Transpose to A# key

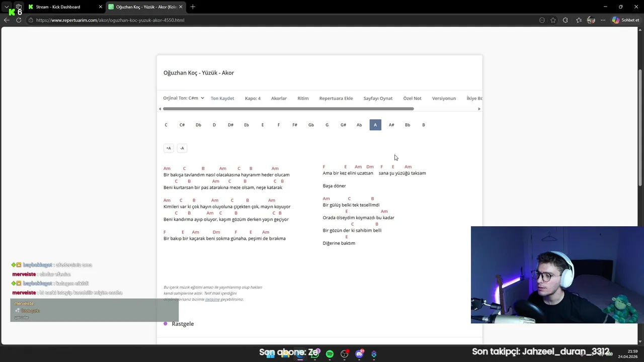click(x=391, y=125)
